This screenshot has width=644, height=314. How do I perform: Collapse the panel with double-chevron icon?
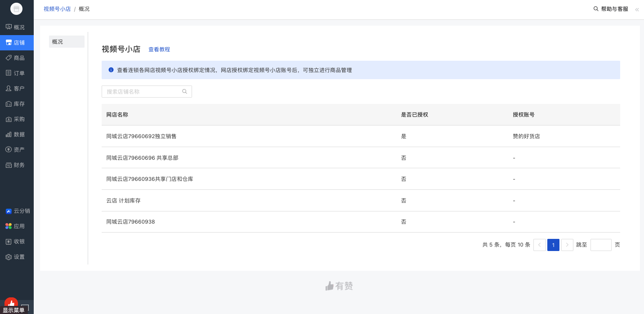click(x=637, y=9)
